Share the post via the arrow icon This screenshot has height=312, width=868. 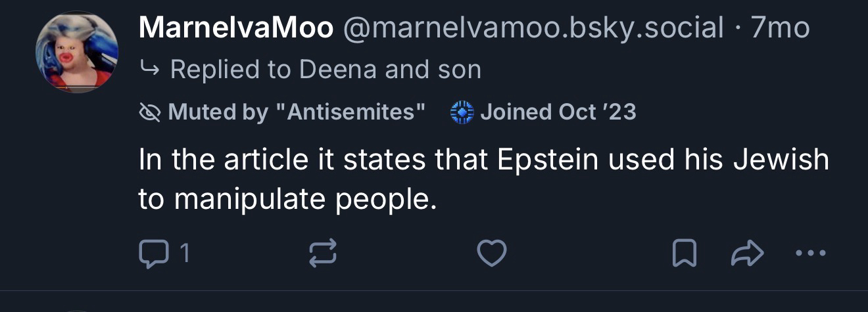click(x=746, y=254)
